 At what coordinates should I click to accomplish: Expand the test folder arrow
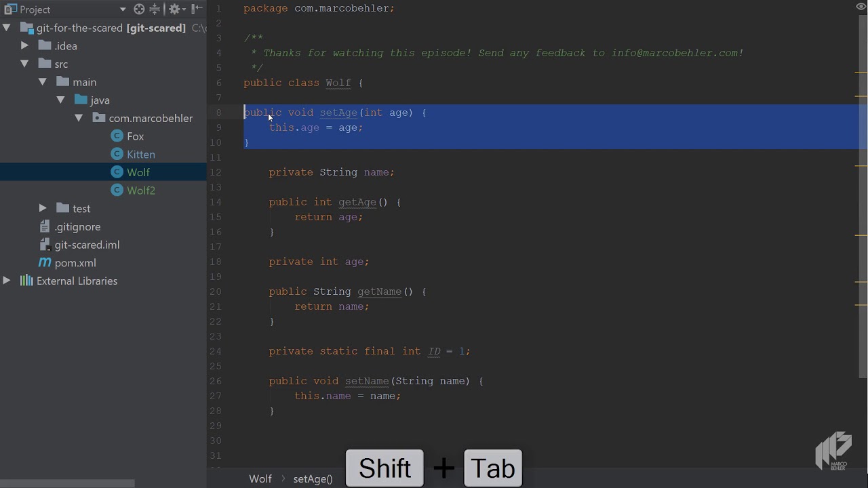[x=43, y=208]
